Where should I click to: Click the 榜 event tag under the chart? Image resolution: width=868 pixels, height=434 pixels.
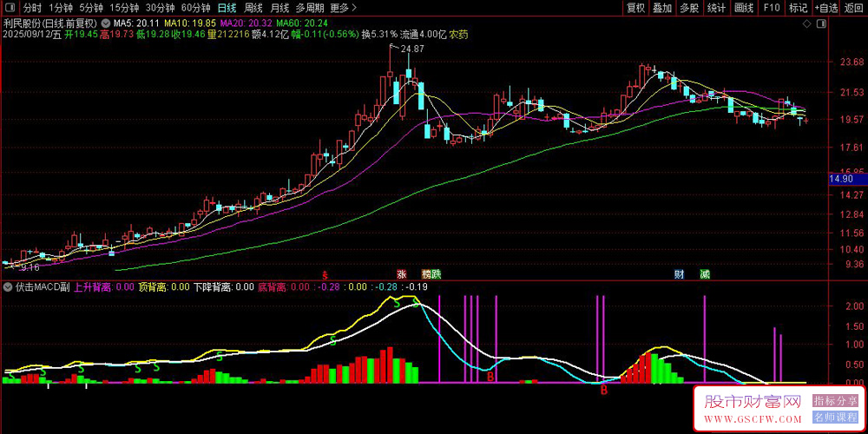coord(426,274)
